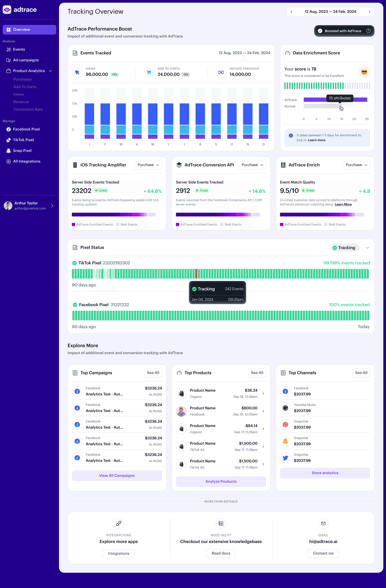Open the Purchases sub-item

[23, 79]
